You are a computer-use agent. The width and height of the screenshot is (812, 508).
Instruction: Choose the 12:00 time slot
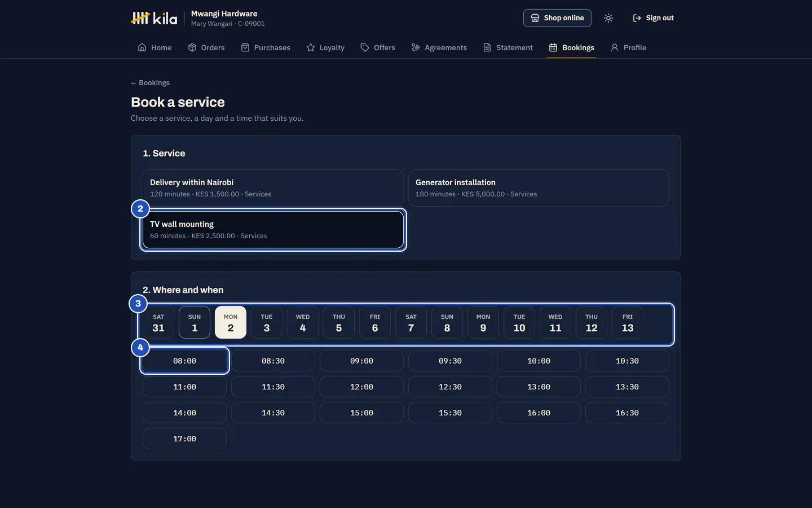point(361,387)
